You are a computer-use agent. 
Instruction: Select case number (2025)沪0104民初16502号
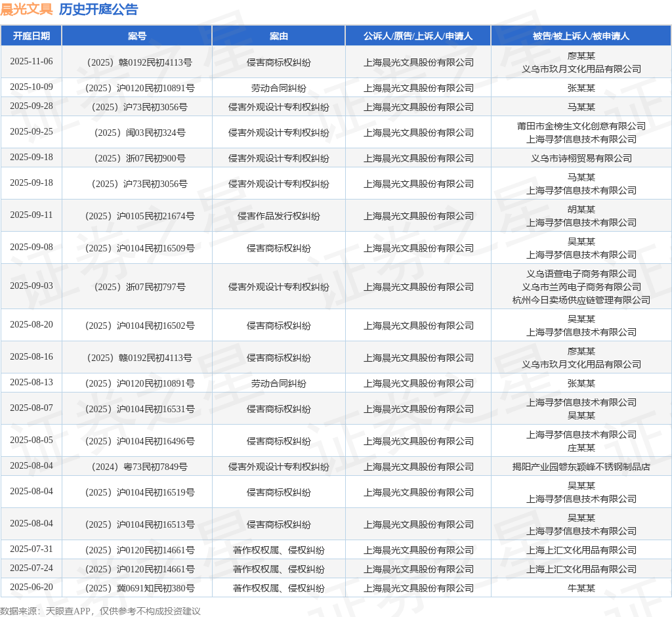[140, 326]
